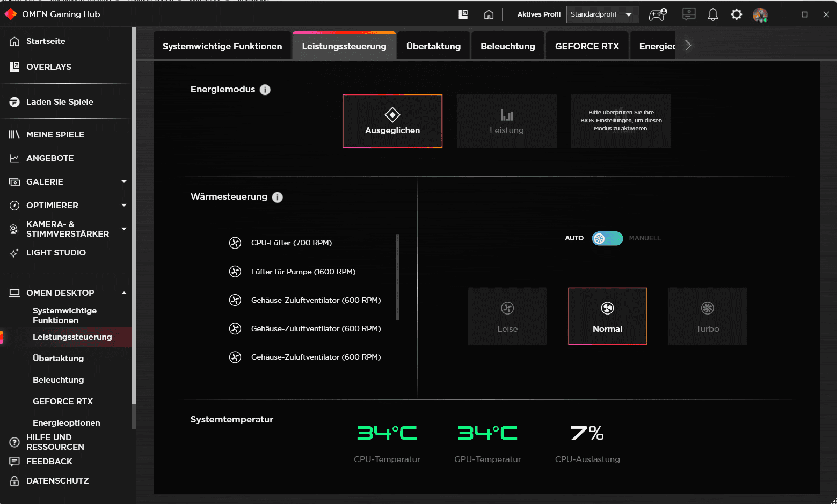Click the Lüfter für Pumpe fan icon
Image resolution: width=837 pixels, height=504 pixels.
click(x=235, y=272)
